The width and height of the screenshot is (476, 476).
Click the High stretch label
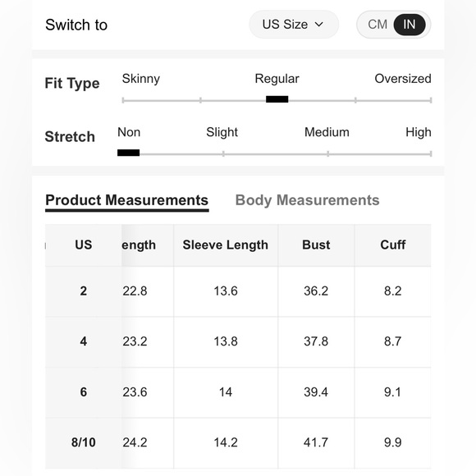coord(419,132)
